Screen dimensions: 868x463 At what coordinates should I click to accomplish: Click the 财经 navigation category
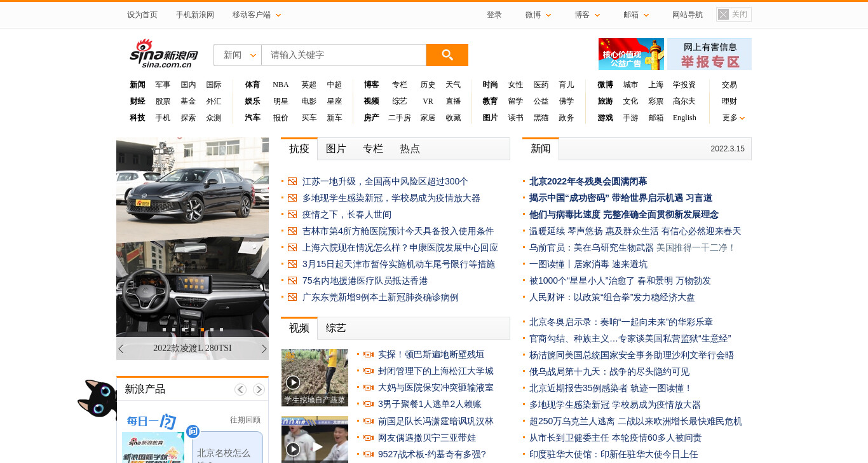pyautogui.click(x=137, y=101)
